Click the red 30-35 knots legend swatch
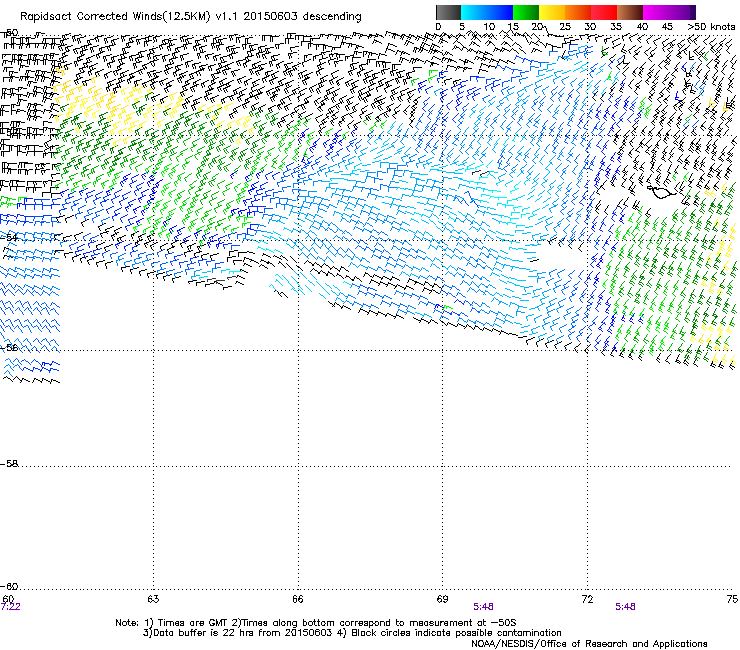 604,12
